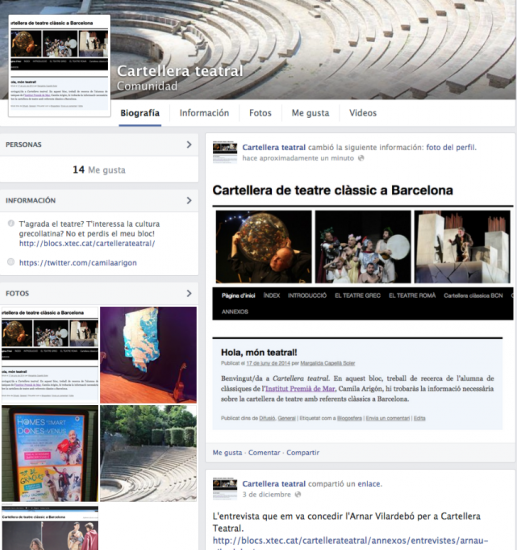
Task: Open the twitter.com/camilaarigon link
Action: click(x=78, y=263)
